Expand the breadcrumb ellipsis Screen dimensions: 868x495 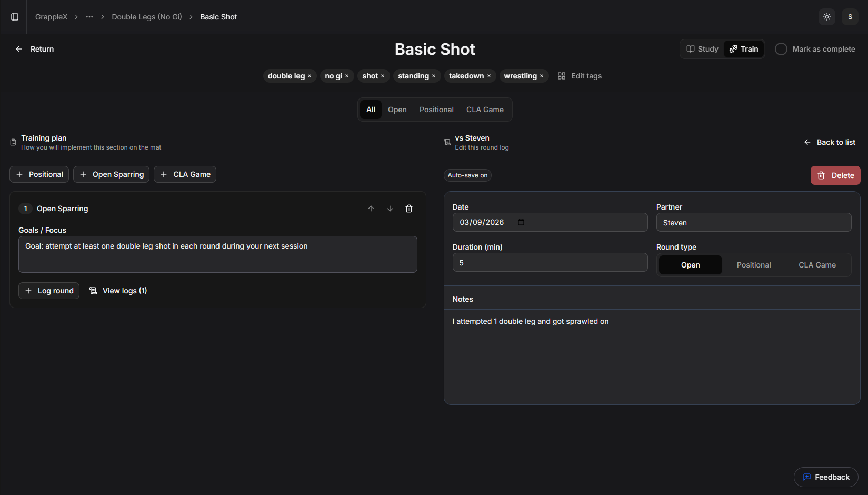[89, 17]
